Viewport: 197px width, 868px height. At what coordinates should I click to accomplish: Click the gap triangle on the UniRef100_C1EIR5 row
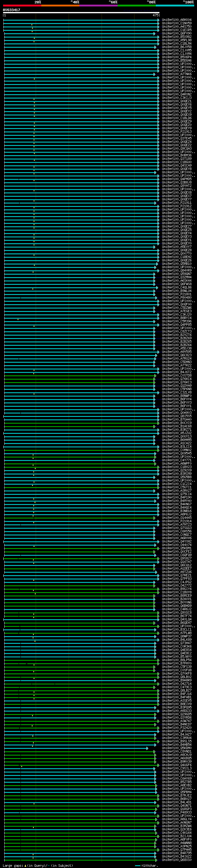(32, 31)
